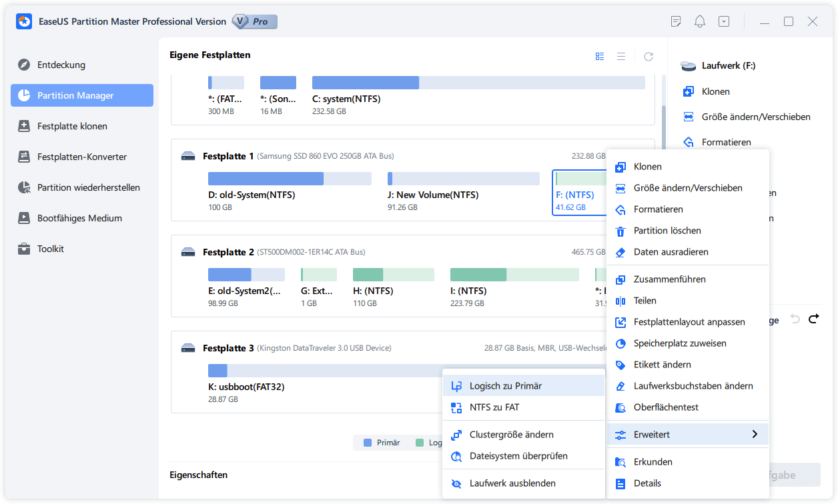Click the Daten ausradieren eraser icon
Image resolution: width=838 pixels, height=504 pixels.
(620, 252)
